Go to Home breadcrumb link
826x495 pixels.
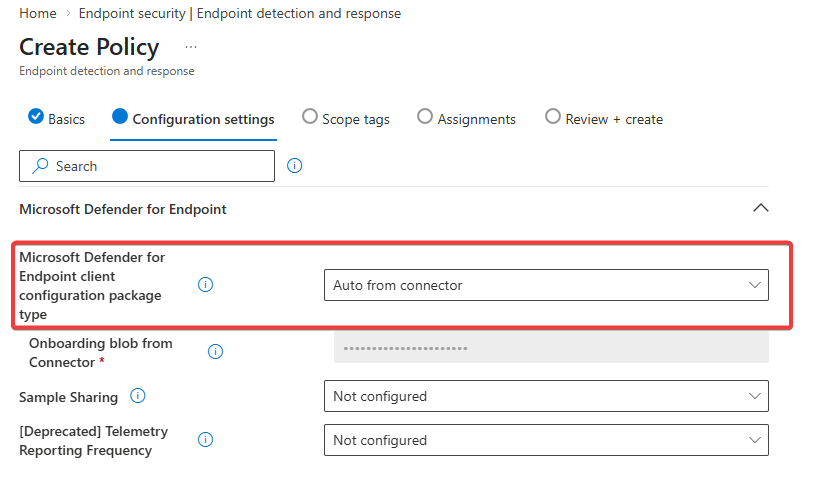pyautogui.click(x=38, y=13)
